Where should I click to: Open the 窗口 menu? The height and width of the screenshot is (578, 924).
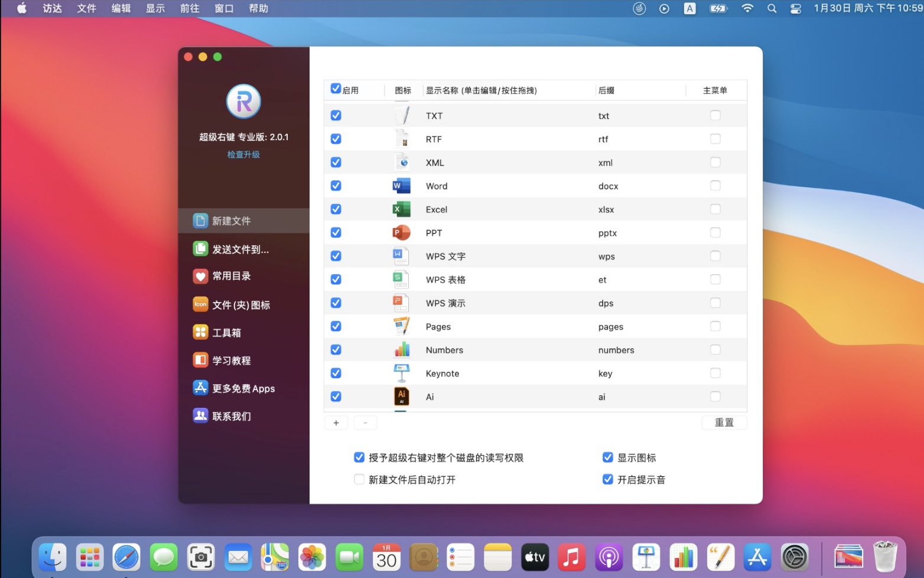point(224,8)
